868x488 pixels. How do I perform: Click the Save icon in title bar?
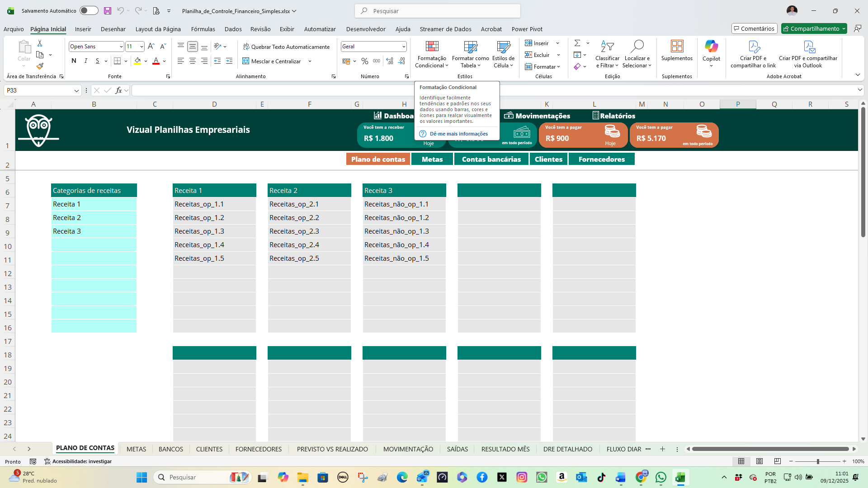point(107,11)
